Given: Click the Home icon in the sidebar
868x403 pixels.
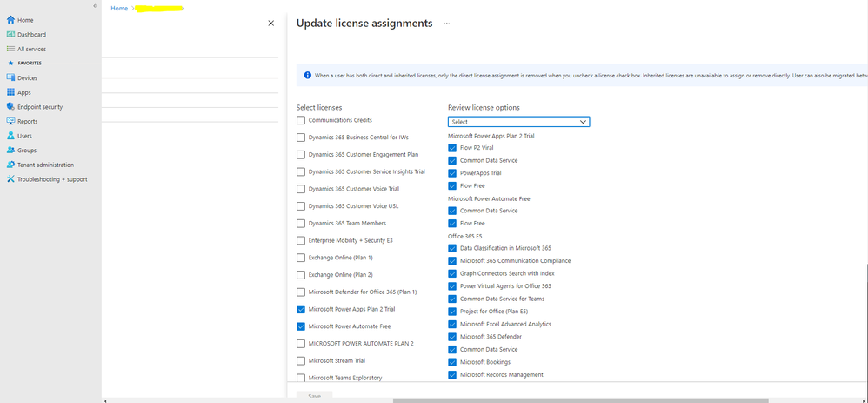Looking at the screenshot, I should tap(10, 20).
